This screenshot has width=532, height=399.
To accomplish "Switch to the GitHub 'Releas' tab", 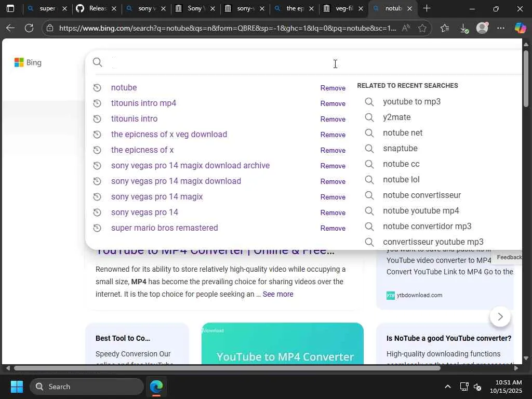I will click(97, 8).
